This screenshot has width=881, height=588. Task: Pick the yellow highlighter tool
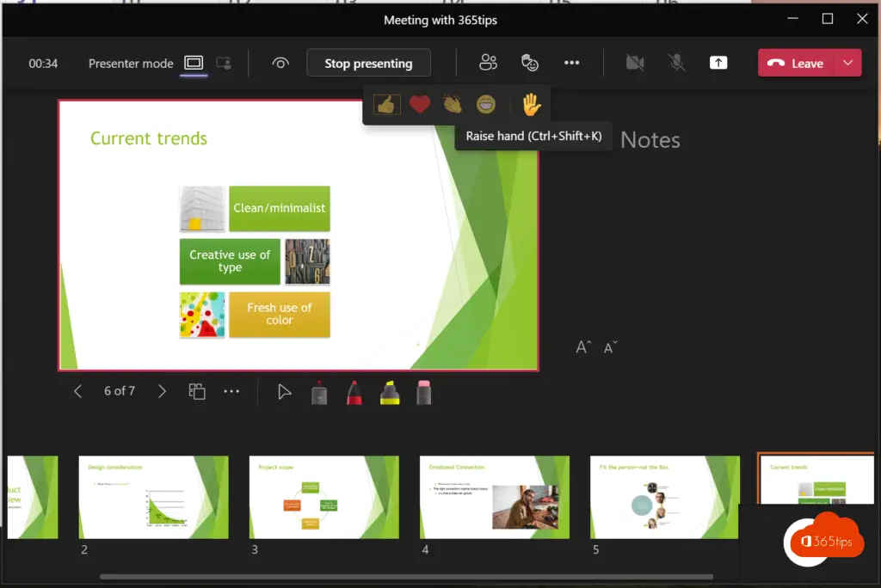pyautogui.click(x=390, y=393)
